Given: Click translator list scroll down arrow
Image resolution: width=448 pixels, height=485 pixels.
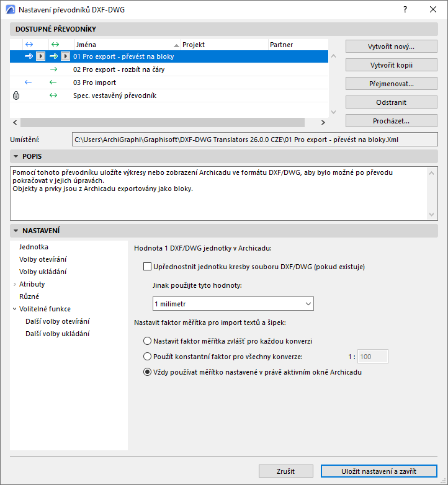Looking at the screenshot, I should 334,112.
